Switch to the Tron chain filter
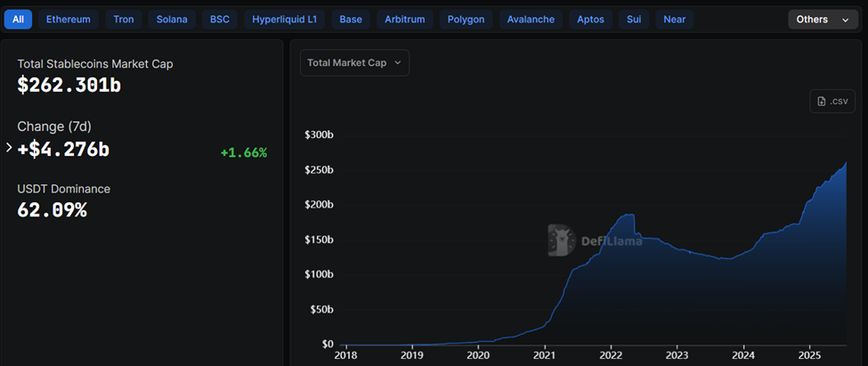Screen dimensions: 868x366 (x=124, y=19)
